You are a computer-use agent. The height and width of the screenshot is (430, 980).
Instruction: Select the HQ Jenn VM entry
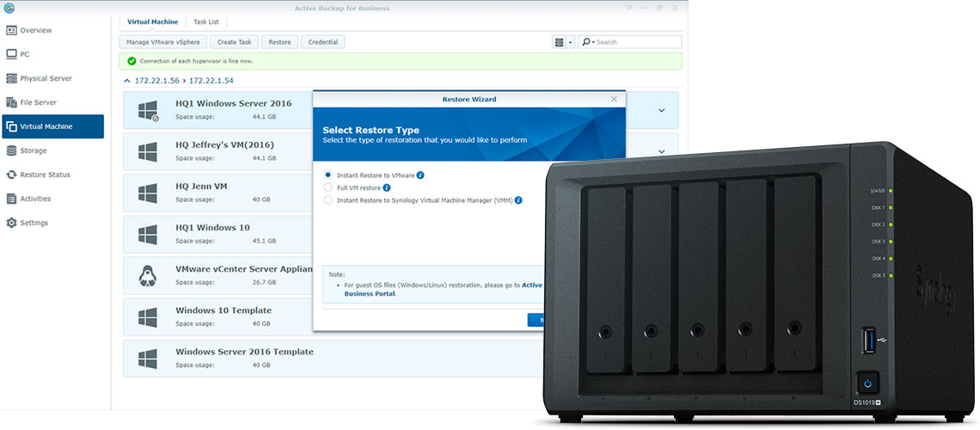click(x=217, y=193)
